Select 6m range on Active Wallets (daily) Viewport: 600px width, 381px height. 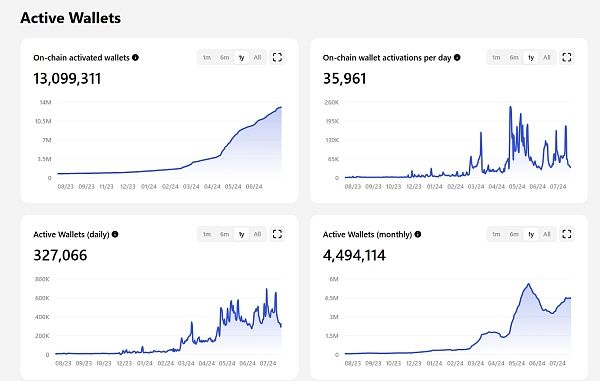click(x=225, y=234)
